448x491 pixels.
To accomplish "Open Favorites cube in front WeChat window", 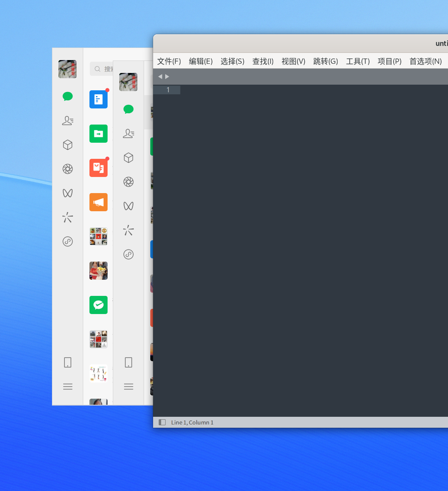I will (x=129, y=158).
